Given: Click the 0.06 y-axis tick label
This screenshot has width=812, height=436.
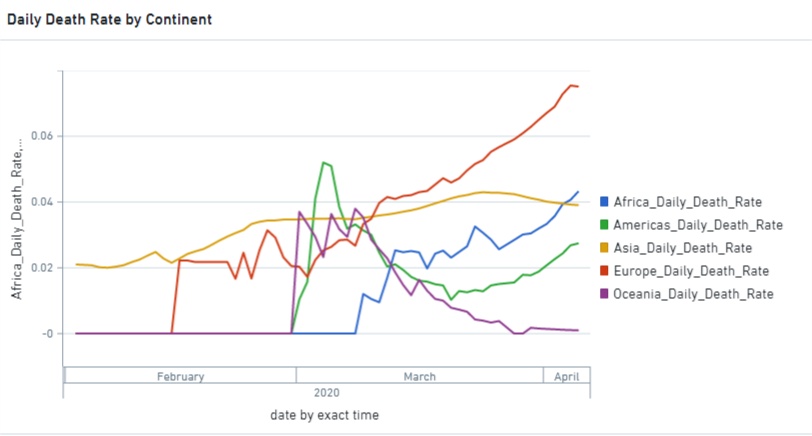Looking at the screenshot, I should tap(42, 136).
